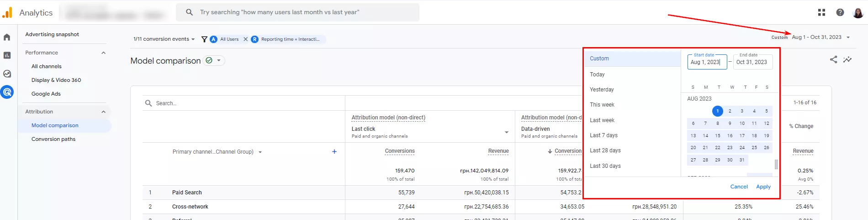The width and height of the screenshot is (868, 220).
Task: Go to Home in left sidebar
Action: tap(7, 37)
